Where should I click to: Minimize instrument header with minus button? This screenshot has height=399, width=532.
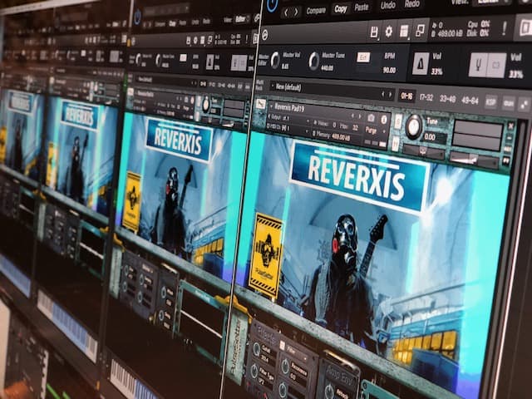[x=510, y=138]
